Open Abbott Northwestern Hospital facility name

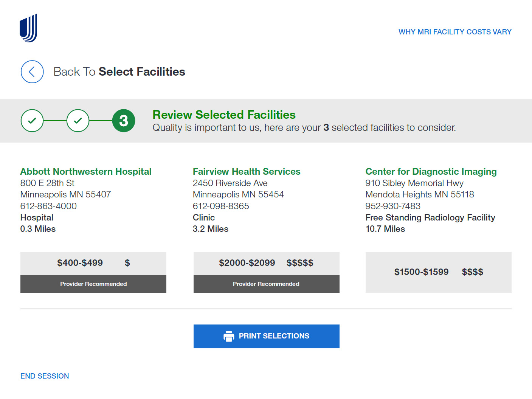coord(86,172)
